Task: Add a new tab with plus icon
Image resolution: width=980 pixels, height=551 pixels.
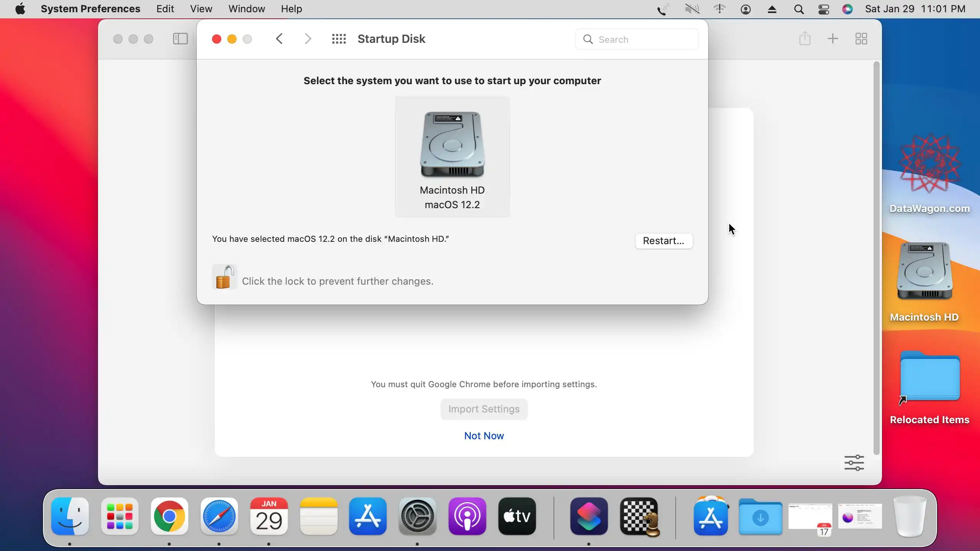Action: (833, 39)
